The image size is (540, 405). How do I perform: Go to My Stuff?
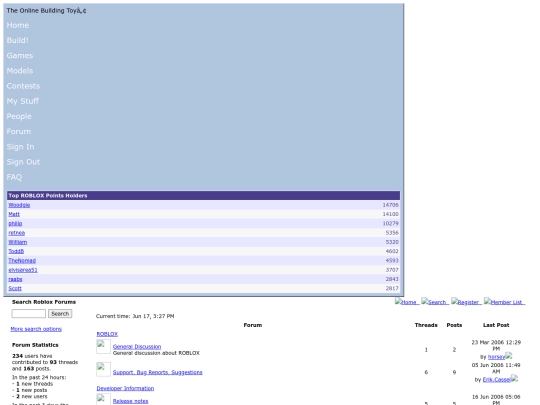coord(22,101)
